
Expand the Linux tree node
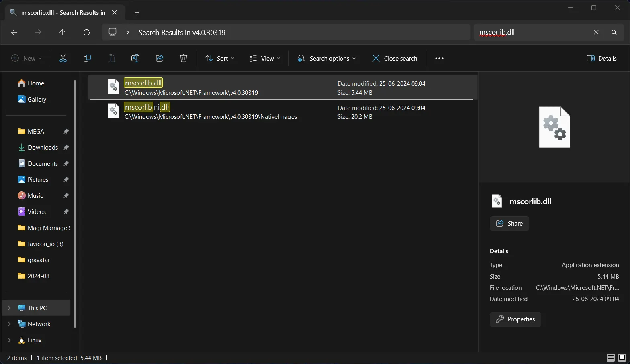tap(9, 340)
